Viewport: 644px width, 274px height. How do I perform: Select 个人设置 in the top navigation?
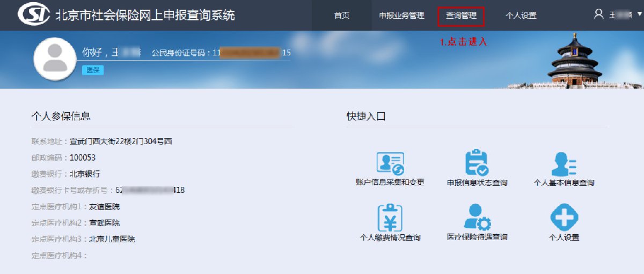point(521,16)
